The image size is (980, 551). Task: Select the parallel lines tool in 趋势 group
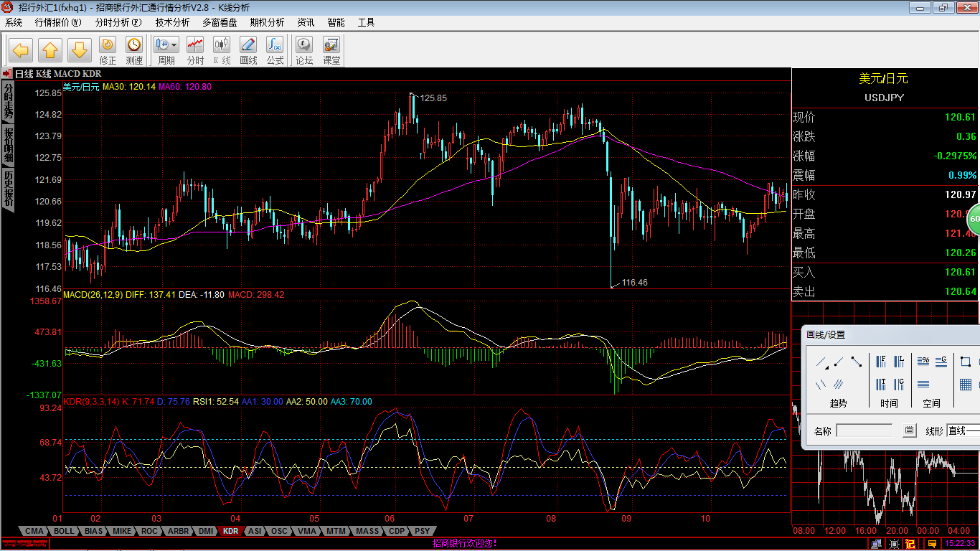coord(821,385)
